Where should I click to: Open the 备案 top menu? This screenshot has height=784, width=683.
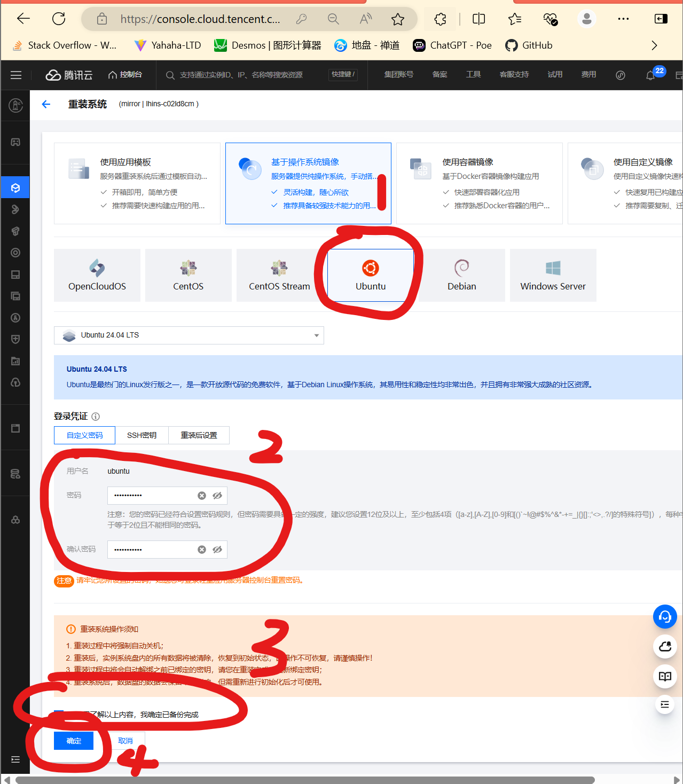point(440,75)
